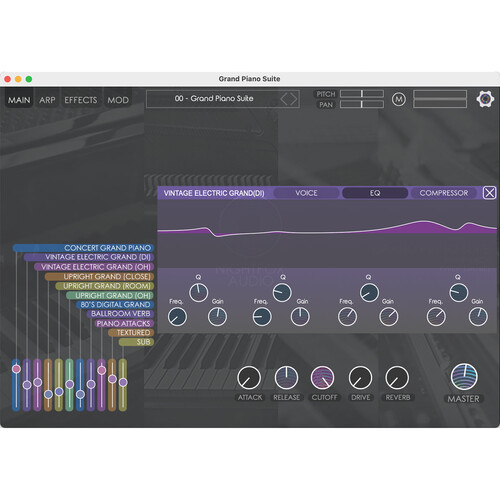This screenshot has height=500, width=500.
Task: Click the Master volume knob
Action: 464,377
